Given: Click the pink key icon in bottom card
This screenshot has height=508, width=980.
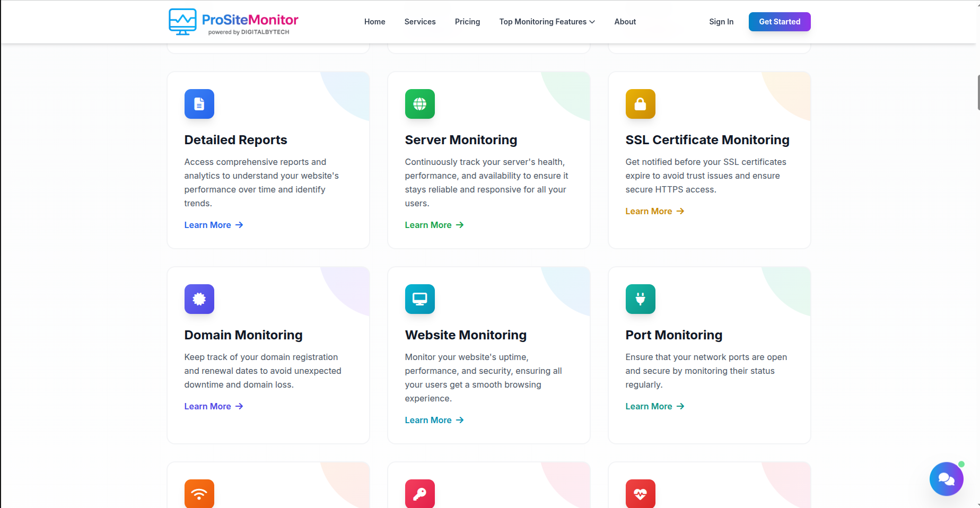Looking at the screenshot, I should click(419, 494).
